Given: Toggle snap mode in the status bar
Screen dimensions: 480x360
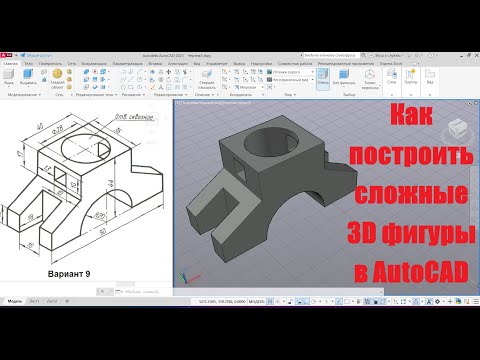Looking at the screenshot, I should tap(278, 301).
